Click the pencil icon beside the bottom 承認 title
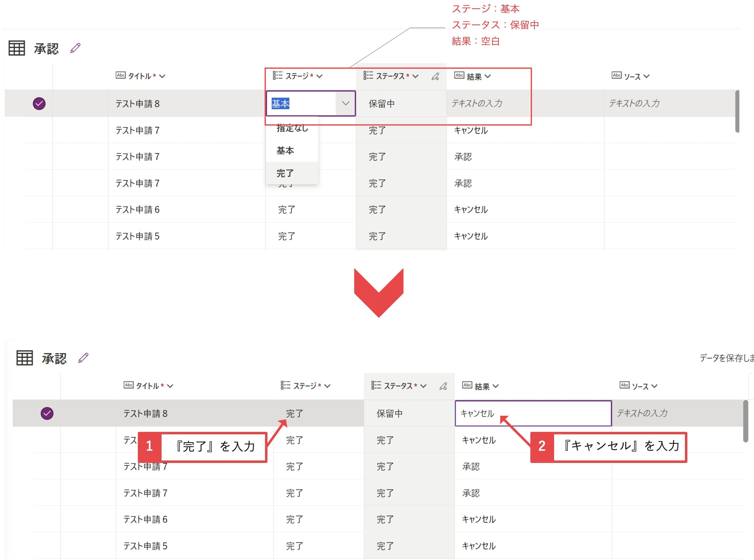Screen dimensions: 754x560 pyautogui.click(x=83, y=358)
